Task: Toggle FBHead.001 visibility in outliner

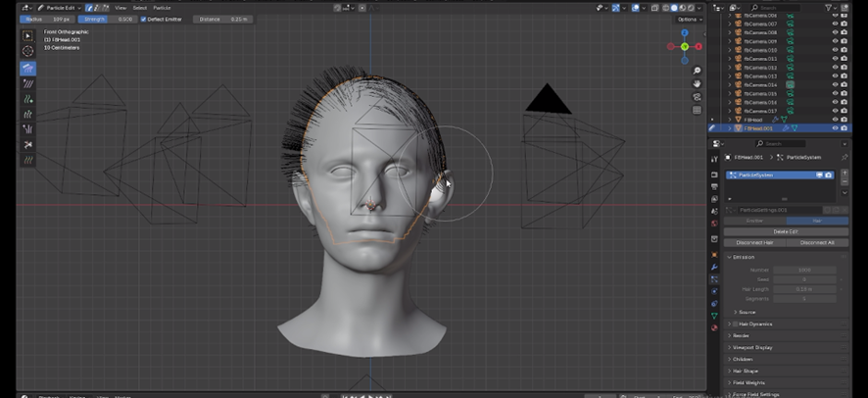Action: point(835,128)
